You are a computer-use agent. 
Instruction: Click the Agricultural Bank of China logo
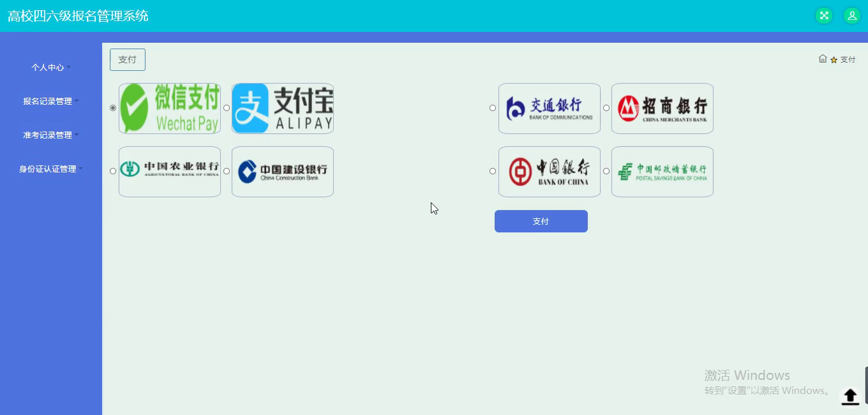[x=170, y=172]
